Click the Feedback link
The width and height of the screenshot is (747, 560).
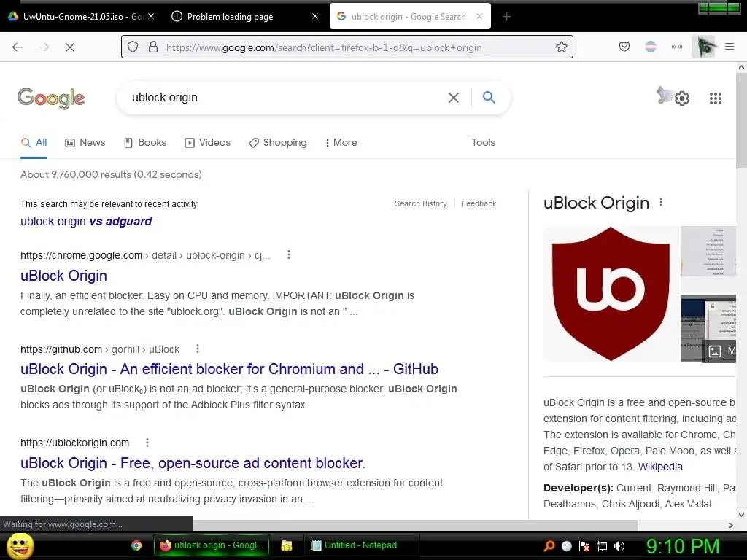point(479,203)
